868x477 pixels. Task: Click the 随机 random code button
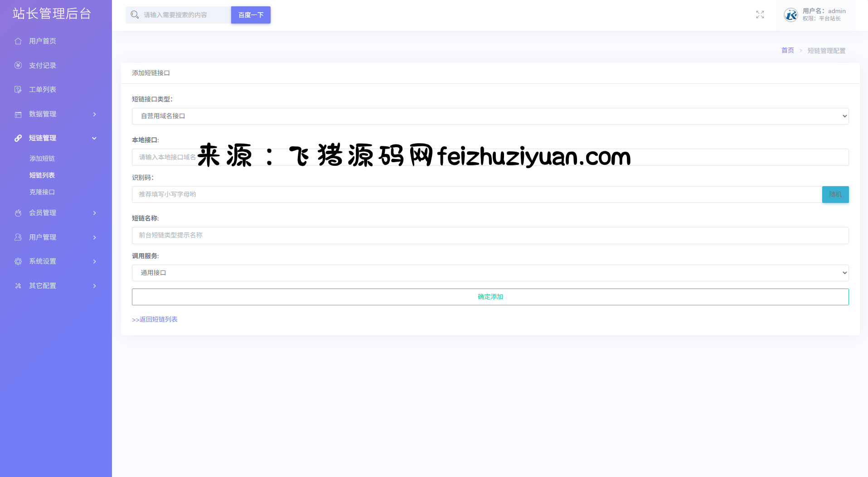coord(835,194)
